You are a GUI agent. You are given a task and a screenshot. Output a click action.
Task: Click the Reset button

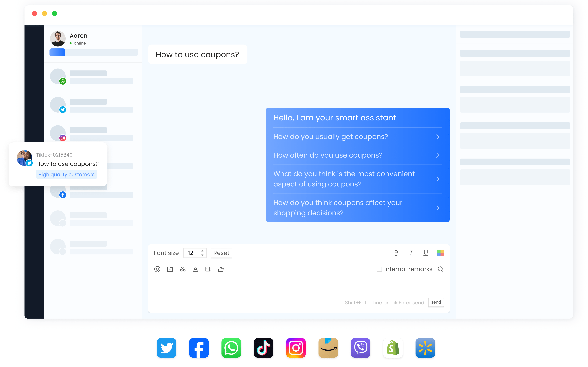[x=221, y=253]
